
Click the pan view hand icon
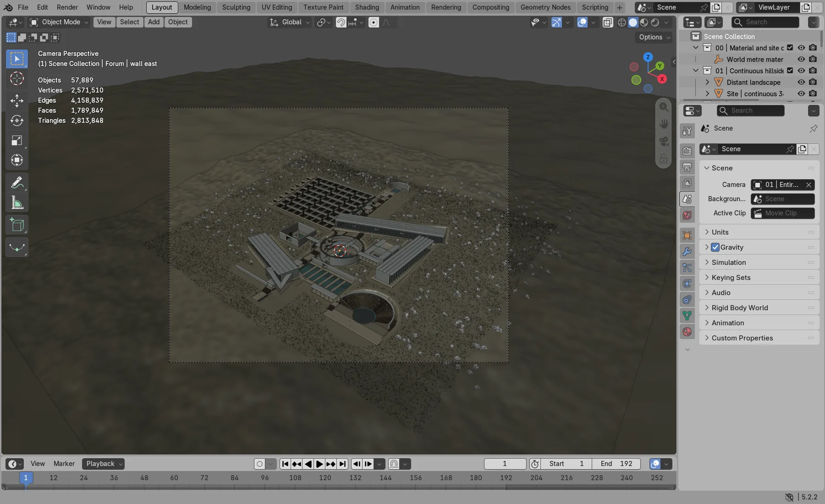coord(664,124)
